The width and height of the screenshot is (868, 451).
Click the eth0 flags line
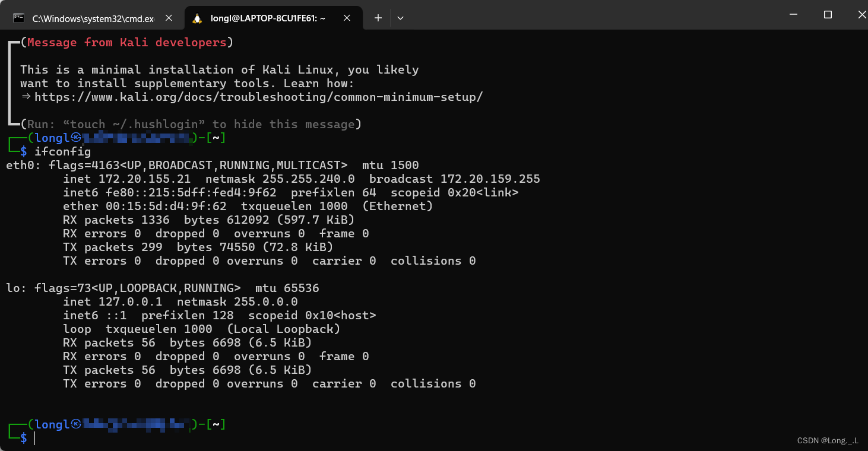[213, 165]
